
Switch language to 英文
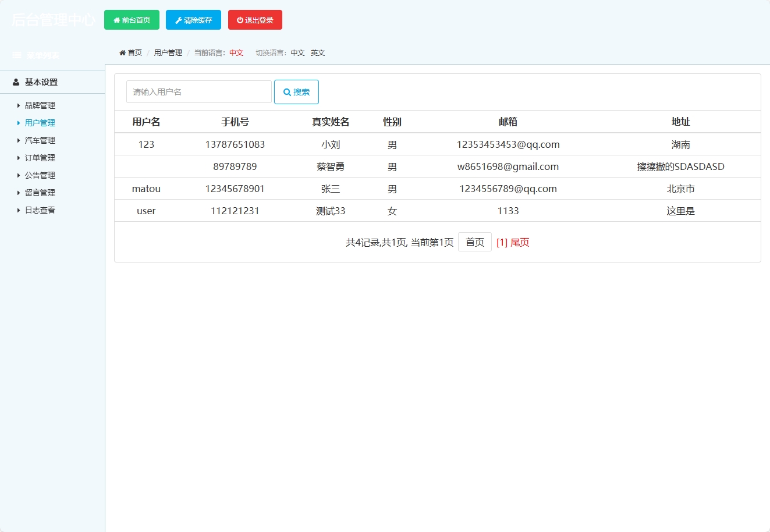317,52
